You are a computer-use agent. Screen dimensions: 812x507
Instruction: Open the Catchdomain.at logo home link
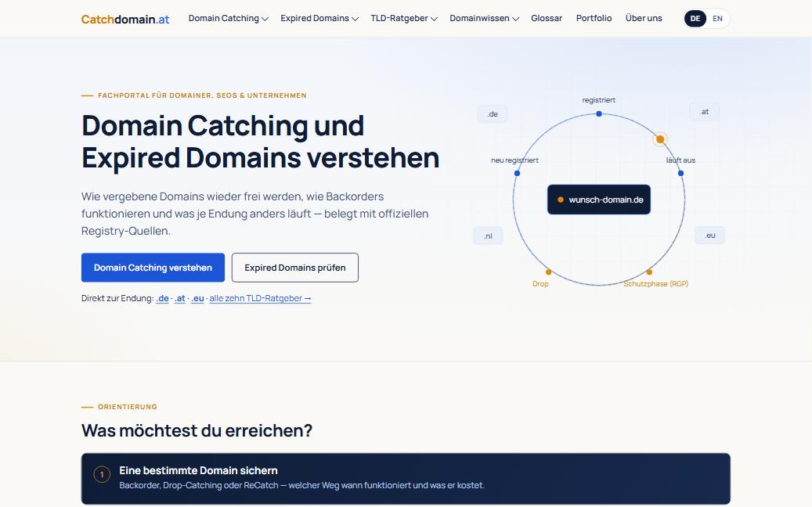coord(125,19)
